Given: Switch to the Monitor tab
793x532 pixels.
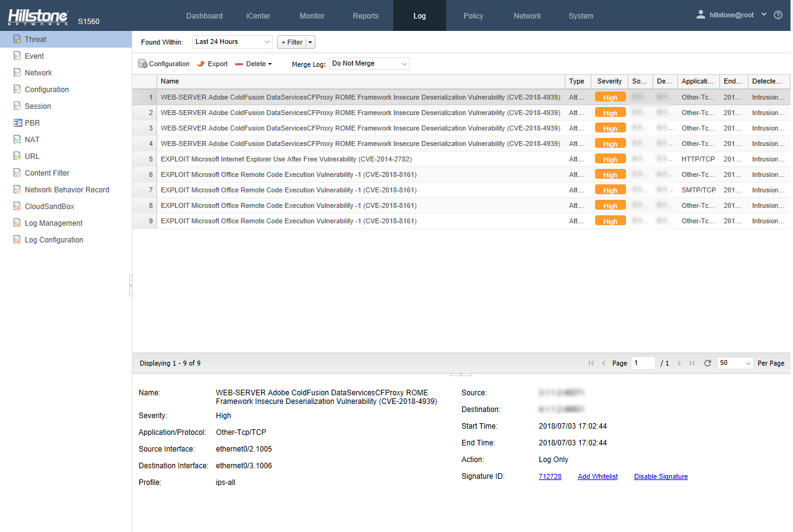Looking at the screenshot, I should [x=312, y=15].
